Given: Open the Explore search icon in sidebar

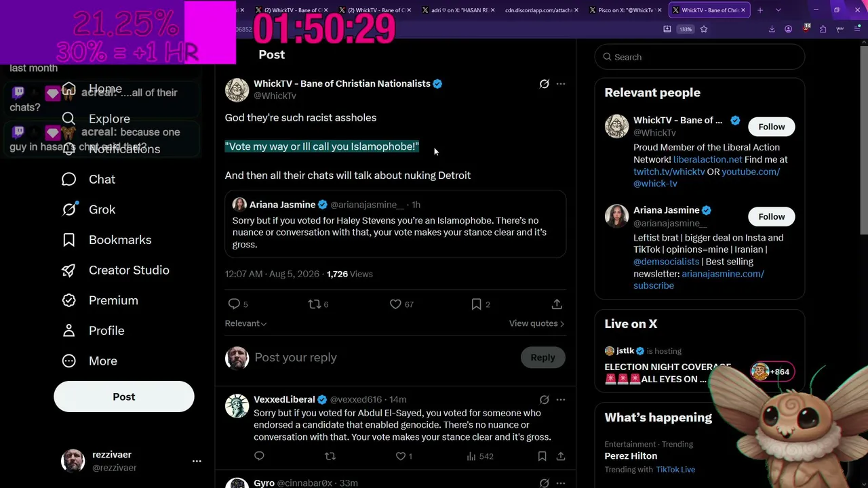Looking at the screenshot, I should 68,119.
